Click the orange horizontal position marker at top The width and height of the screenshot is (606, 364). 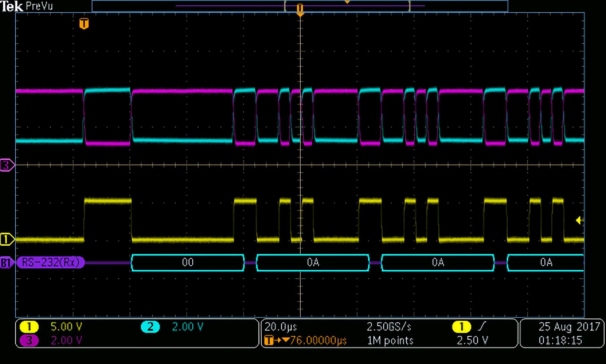click(300, 9)
